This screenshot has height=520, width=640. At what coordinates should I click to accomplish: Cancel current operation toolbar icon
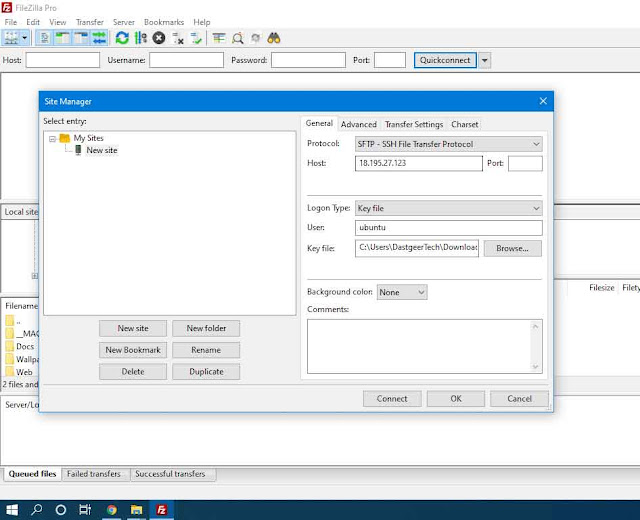click(x=159, y=38)
